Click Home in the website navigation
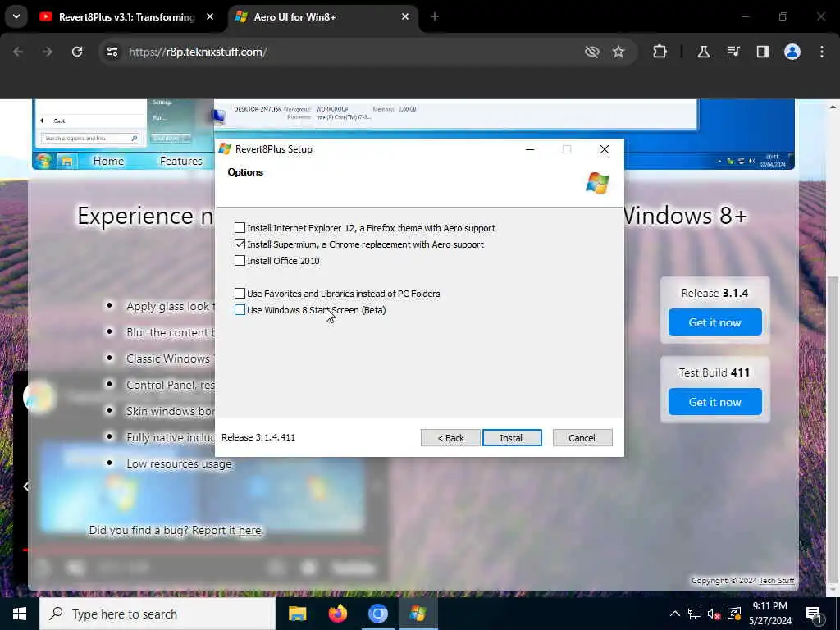The width and height of the screenshot is (840, 630). [109, 161]
